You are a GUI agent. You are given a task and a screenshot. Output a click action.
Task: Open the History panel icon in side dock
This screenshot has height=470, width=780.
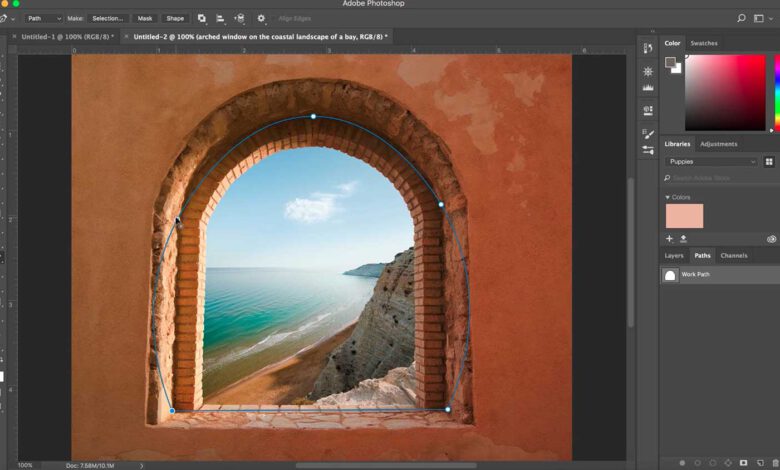tap(648, 47)
